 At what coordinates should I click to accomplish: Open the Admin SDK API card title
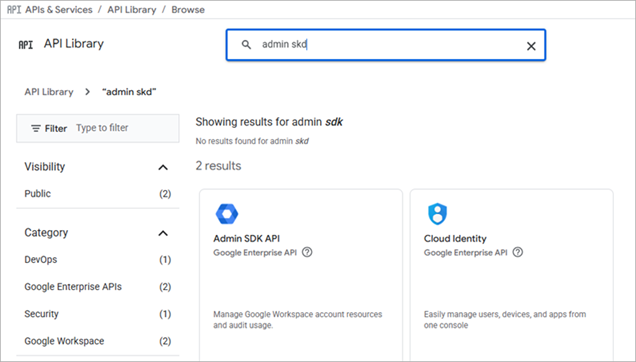247,239
